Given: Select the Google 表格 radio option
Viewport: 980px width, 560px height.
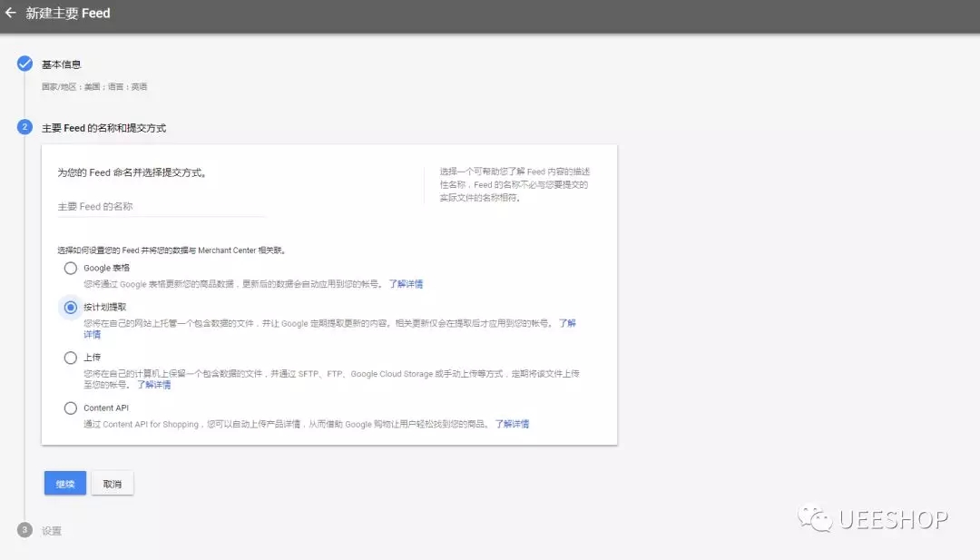Looking at the screenshot, I should [71, 268].
